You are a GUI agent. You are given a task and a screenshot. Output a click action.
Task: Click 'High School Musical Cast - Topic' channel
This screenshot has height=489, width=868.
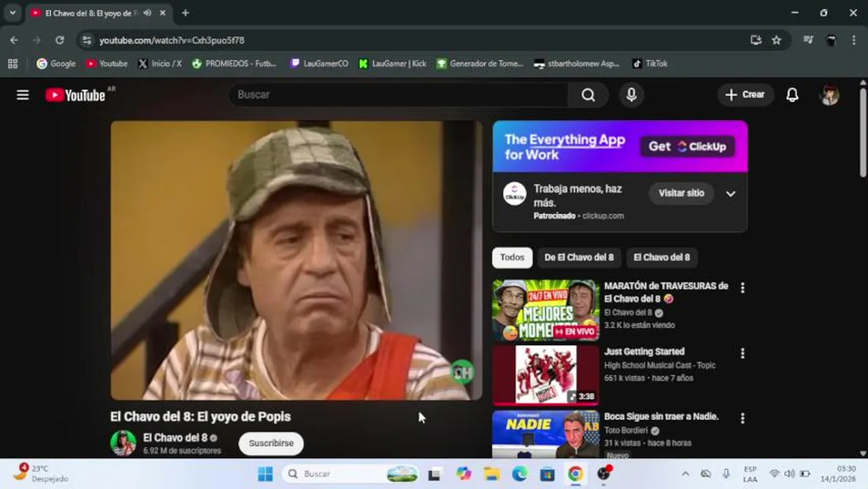(x=659, y=365)
